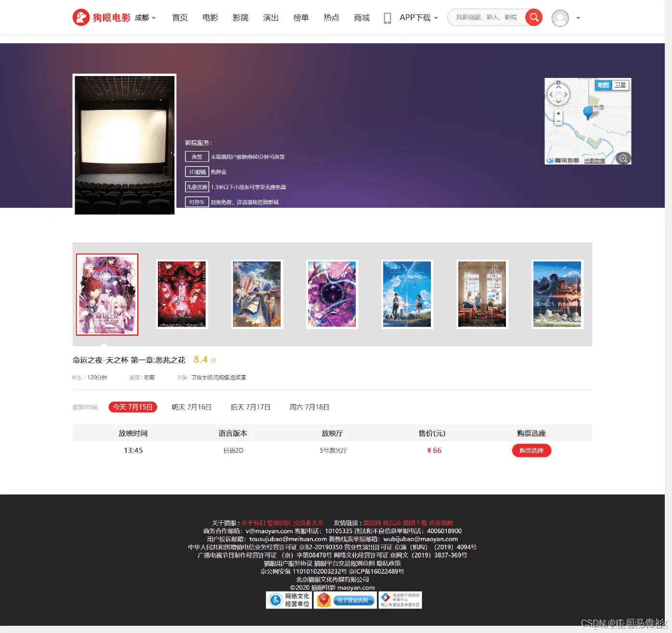Open the 电影 nav item
672x633 pixels.
point(210,18)
